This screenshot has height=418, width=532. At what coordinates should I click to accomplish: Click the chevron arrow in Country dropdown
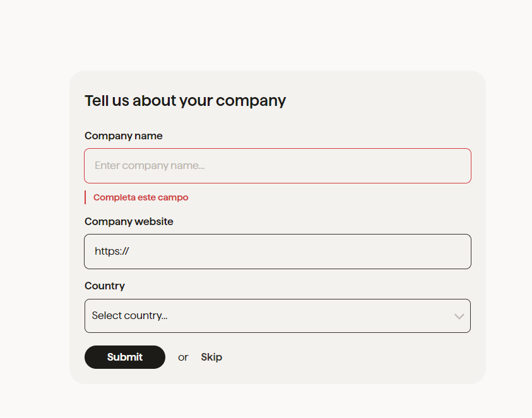pos(459,316)
